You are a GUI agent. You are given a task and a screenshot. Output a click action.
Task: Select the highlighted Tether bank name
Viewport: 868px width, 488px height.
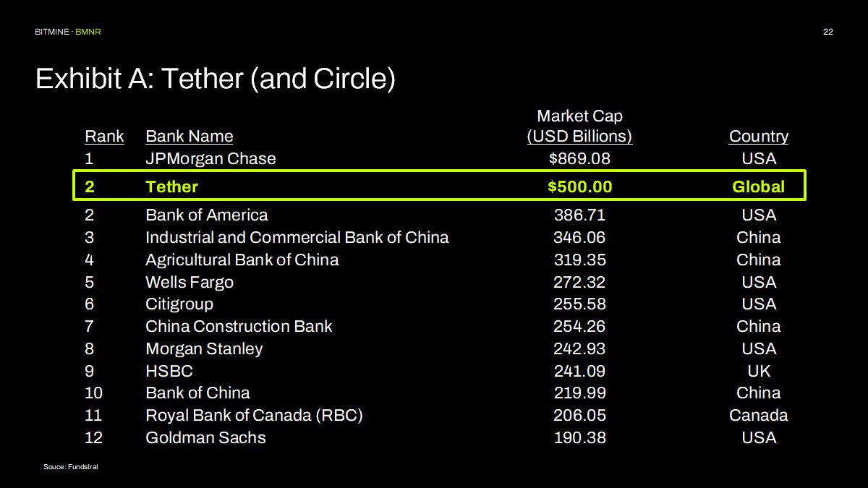(171, 187)
